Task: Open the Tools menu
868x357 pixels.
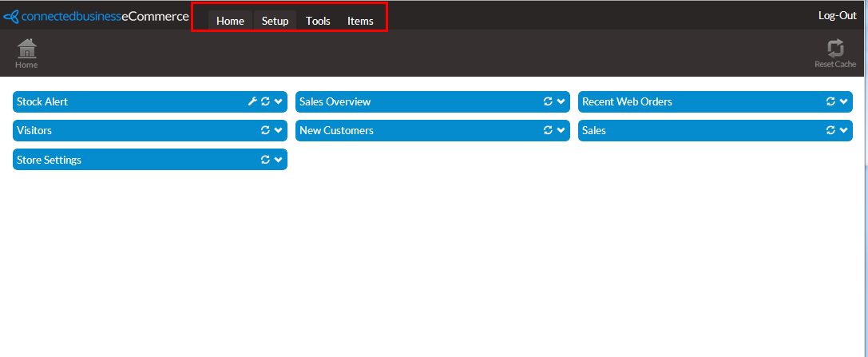Action: [318, 21]
